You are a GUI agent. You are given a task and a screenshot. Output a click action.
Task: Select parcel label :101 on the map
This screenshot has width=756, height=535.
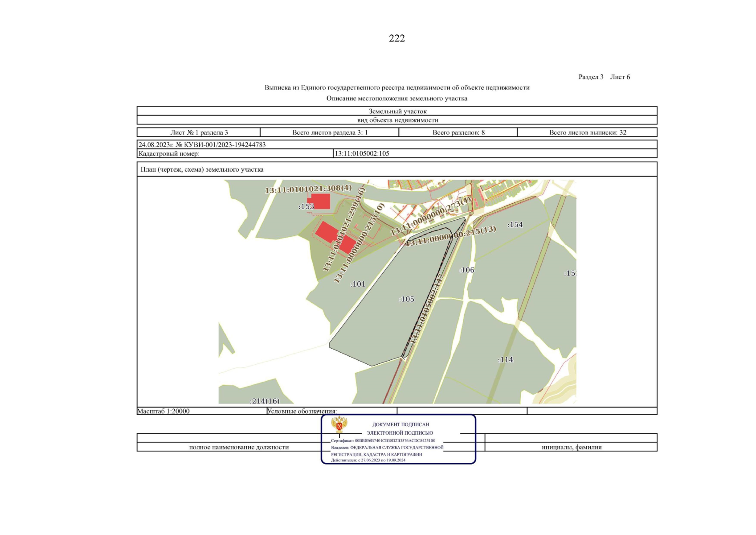pyautogui.click(x=357, y=284)
